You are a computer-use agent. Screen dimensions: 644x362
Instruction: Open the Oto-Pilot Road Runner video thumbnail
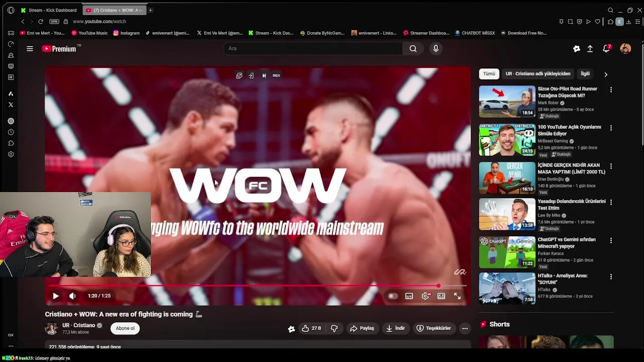tap(507, 102)
